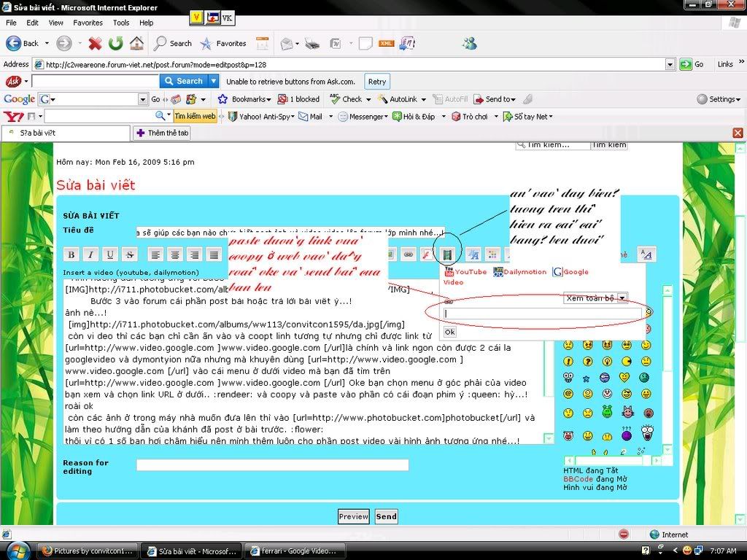Open the Tools menu
Viewport: 747px width, 560px height.
(121, 23)
